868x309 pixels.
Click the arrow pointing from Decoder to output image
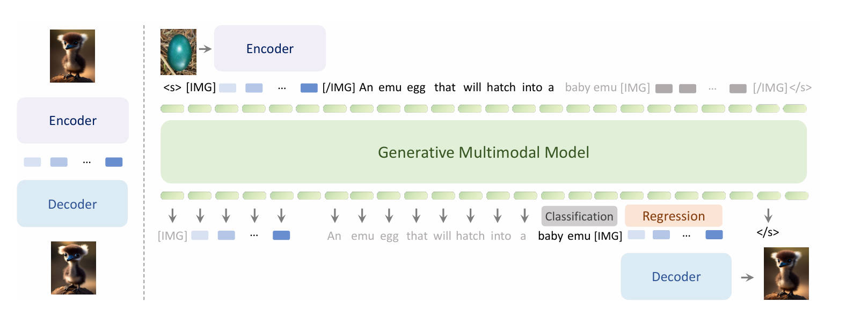click(x=747, y=277)
